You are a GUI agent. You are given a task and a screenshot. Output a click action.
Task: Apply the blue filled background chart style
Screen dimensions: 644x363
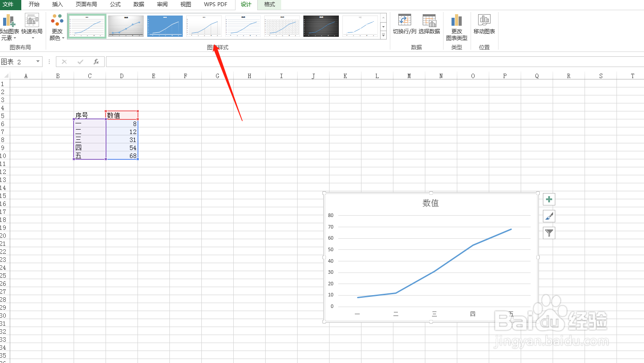pos(165,26)
